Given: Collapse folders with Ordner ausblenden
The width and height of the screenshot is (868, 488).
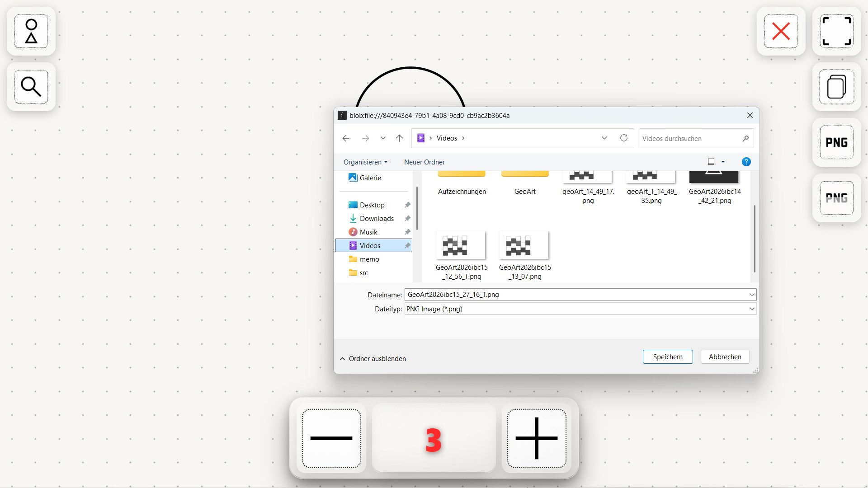Looking at the screenshot, I should click(x=373, y=359).
